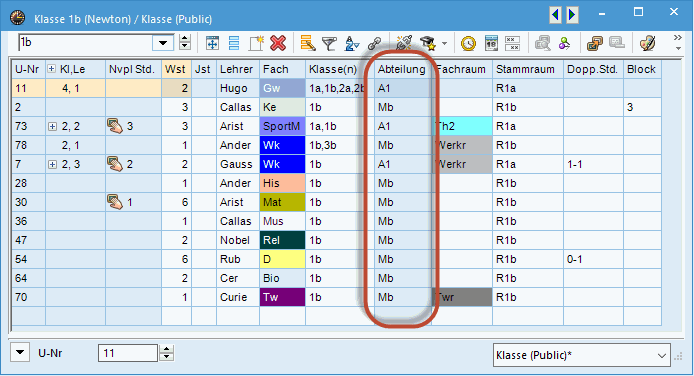Open the class selection dropdown showing 1b
The height and width of the screenshot is (376, 694).
(x=163, y=43)
